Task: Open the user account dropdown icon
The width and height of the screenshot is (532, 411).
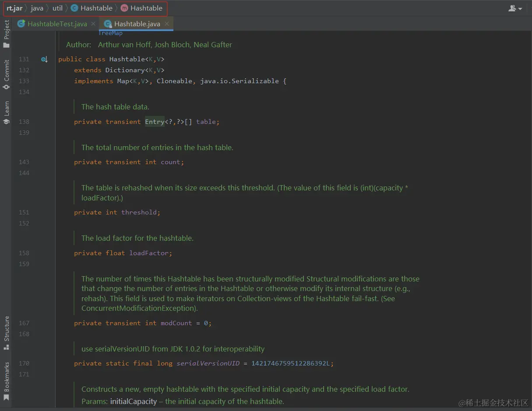Action: tap(515, 8)
